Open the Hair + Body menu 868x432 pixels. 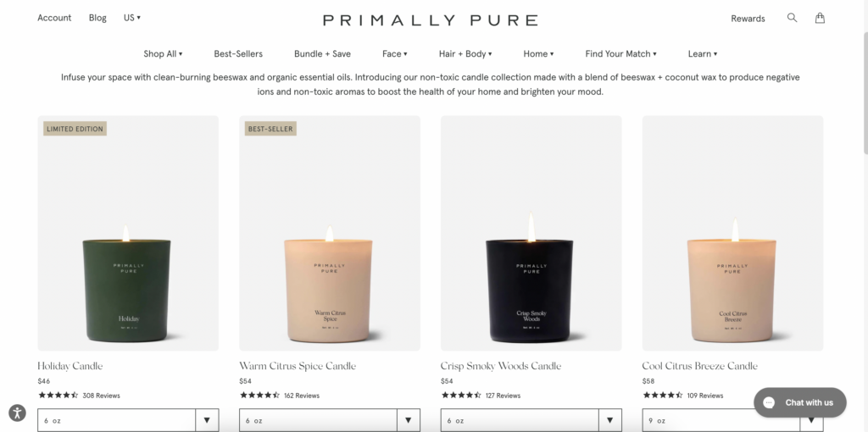(465, 53)
